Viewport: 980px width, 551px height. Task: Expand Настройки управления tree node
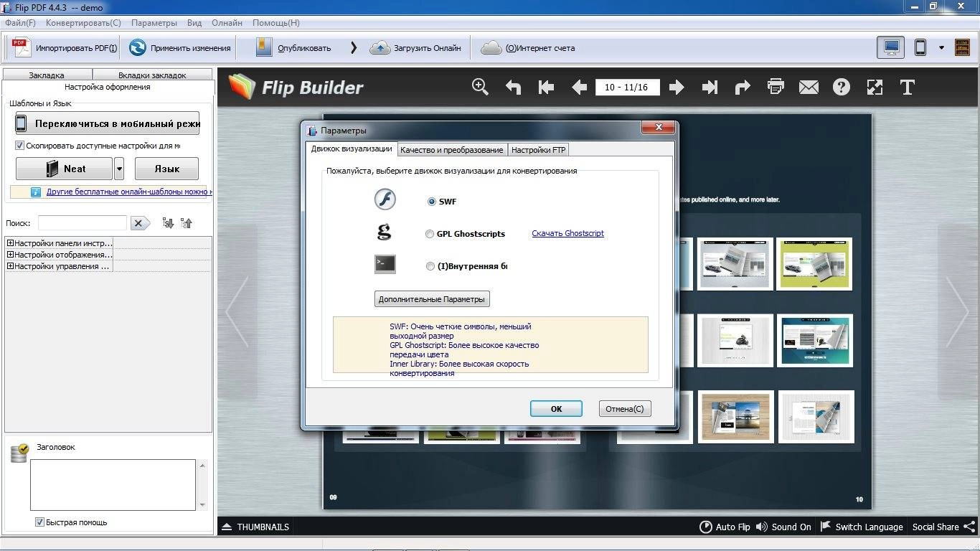10,266
